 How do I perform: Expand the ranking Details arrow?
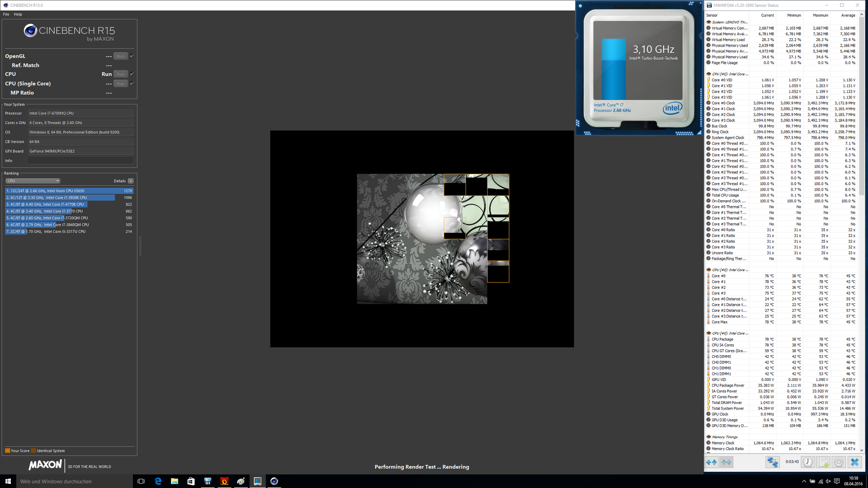point(131,181)
